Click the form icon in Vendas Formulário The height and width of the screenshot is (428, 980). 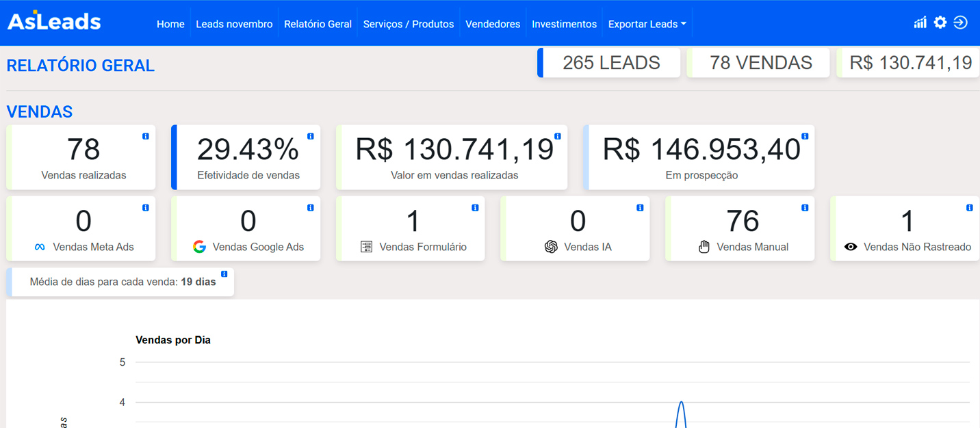[x=366, y=247]
